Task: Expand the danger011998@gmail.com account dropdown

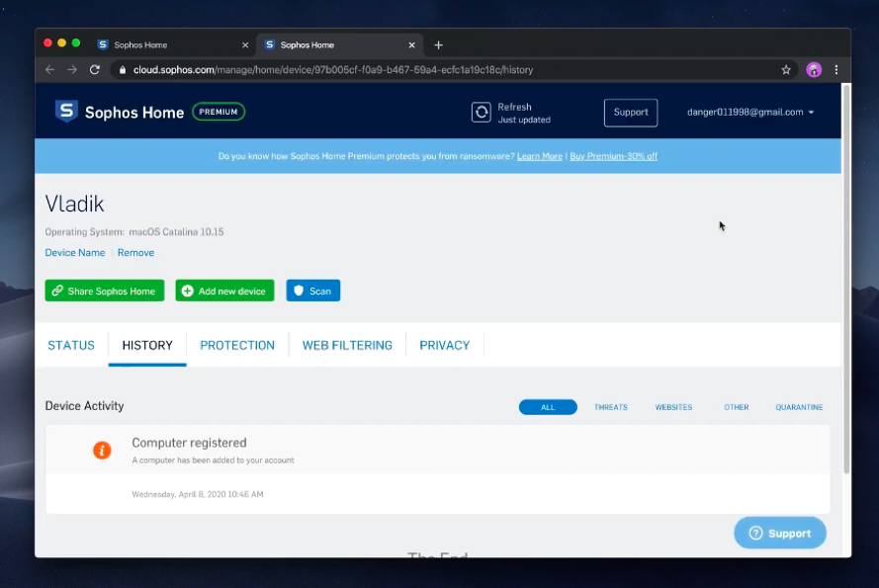Action: 750,112
